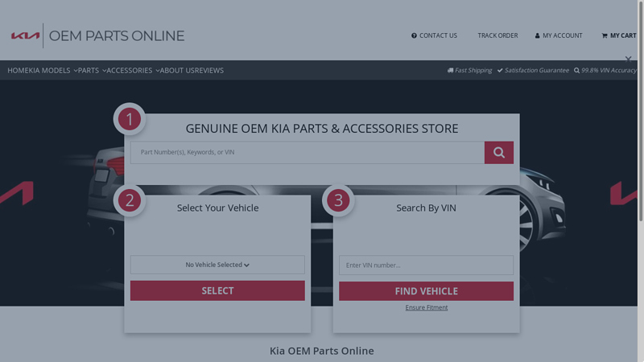Focus the Enter VIN number field
Viewport: 644px width, 362px height.
pos(426,265)
